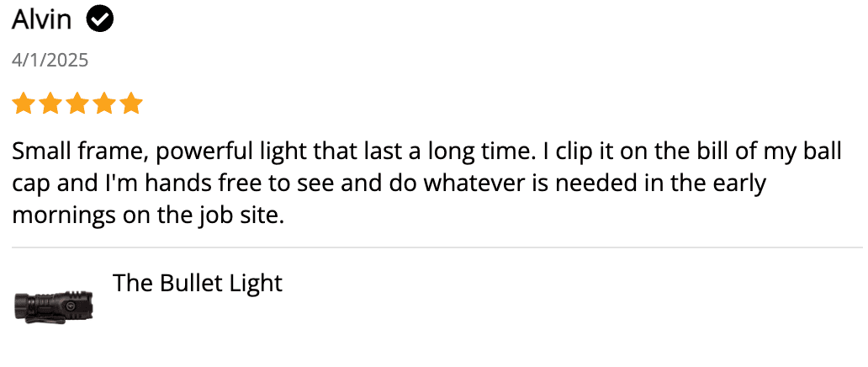This screenshot has height=367, width=868.
Task: Click the second review line starting 'cap and'
Action: point(389,183)
